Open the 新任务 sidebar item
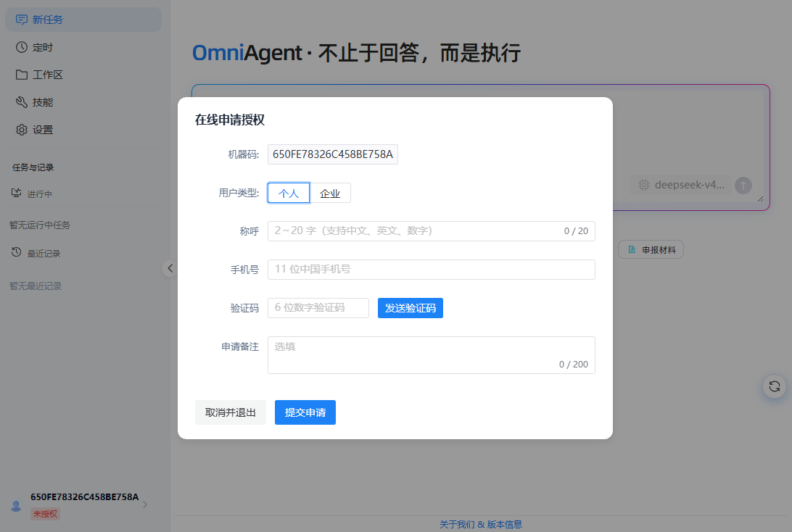 [83, 20]
